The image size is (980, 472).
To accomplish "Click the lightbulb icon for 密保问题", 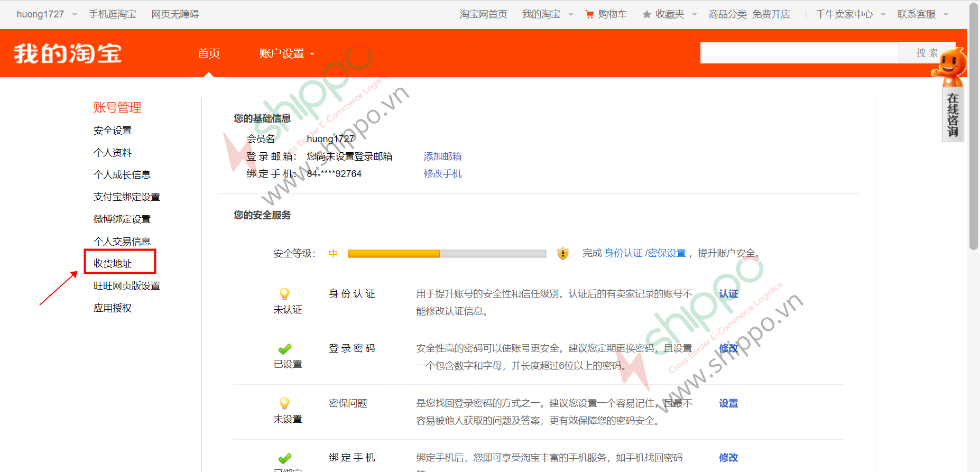I will click(x=284, y=403).
